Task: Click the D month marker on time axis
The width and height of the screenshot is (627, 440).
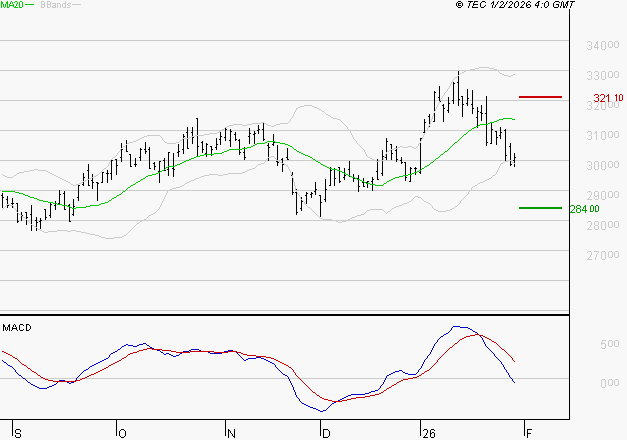Action: (x=326, y=434)
